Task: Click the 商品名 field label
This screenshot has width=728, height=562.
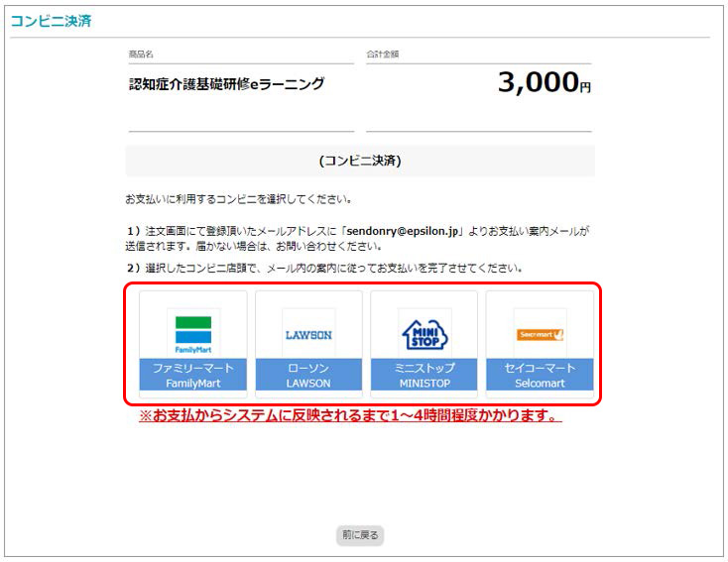Action: pyautogui.click(x=141, y=54)
